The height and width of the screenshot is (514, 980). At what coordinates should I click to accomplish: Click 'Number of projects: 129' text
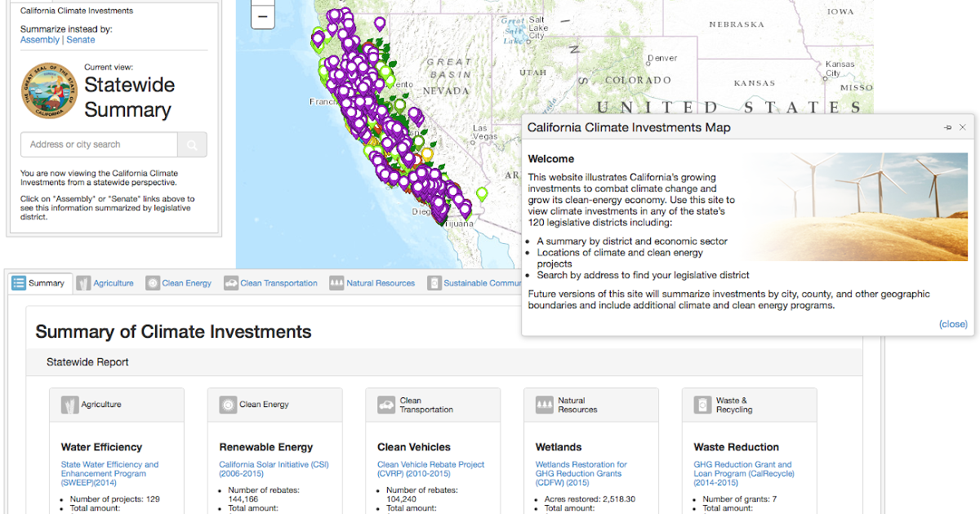[x=115, y=499]
